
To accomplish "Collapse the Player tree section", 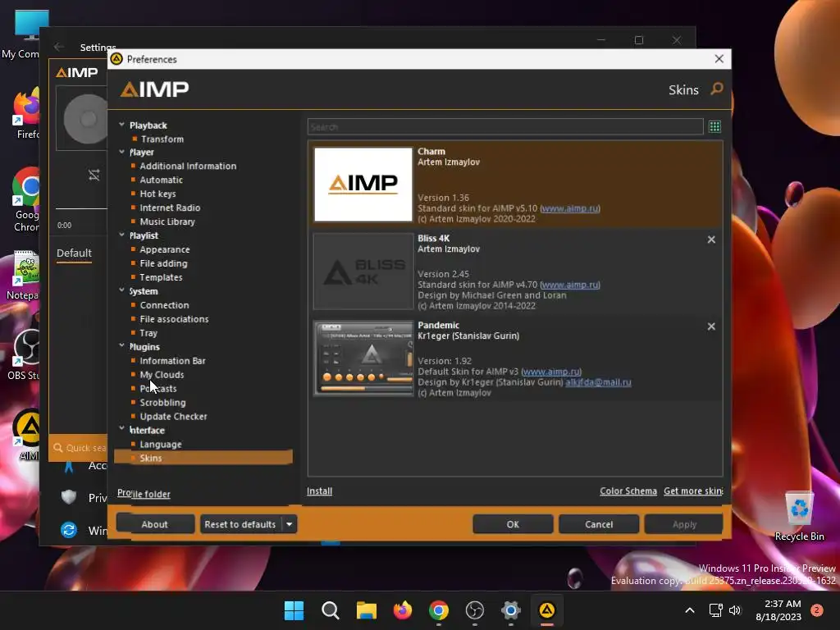I will pyautogui.click(x=121, y=152).
